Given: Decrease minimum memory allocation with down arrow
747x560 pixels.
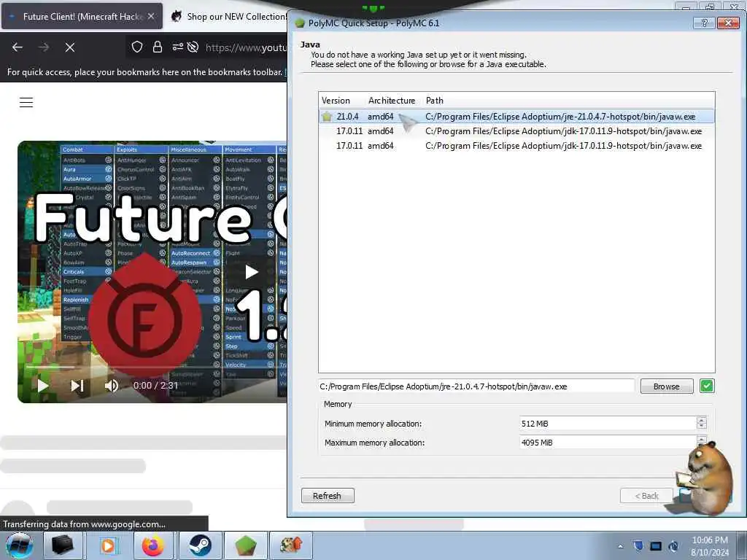Looking at the screenshot, I should [701, 426].
